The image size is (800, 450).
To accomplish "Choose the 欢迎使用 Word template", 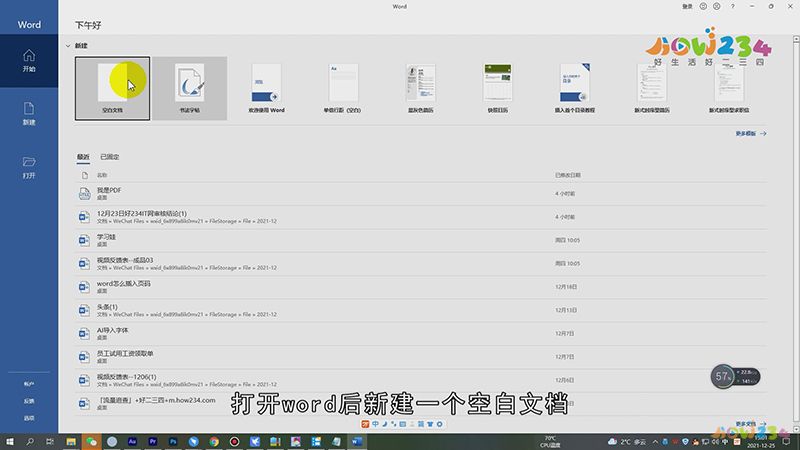I will click(x=266, y=88).
